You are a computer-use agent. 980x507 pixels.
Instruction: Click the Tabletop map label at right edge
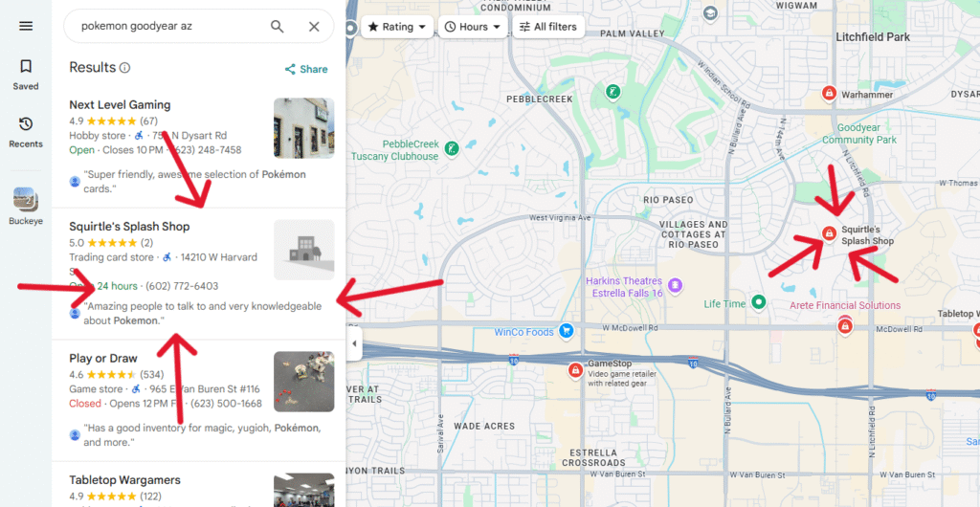[x=958, y=314]
